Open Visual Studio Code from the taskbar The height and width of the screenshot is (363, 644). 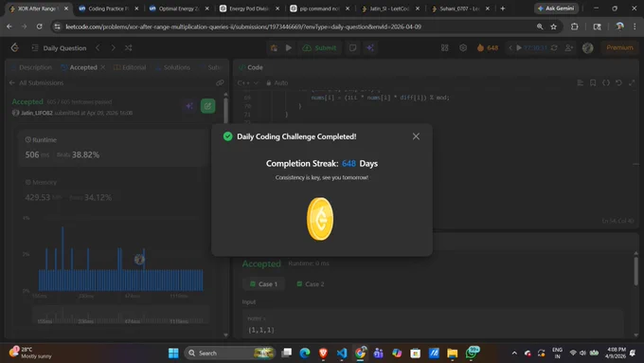tap(341, 353)
